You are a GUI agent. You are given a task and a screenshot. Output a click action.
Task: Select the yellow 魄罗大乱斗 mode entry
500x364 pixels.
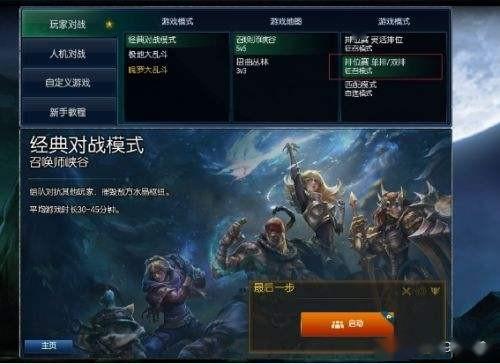click(x=148, y=70)
